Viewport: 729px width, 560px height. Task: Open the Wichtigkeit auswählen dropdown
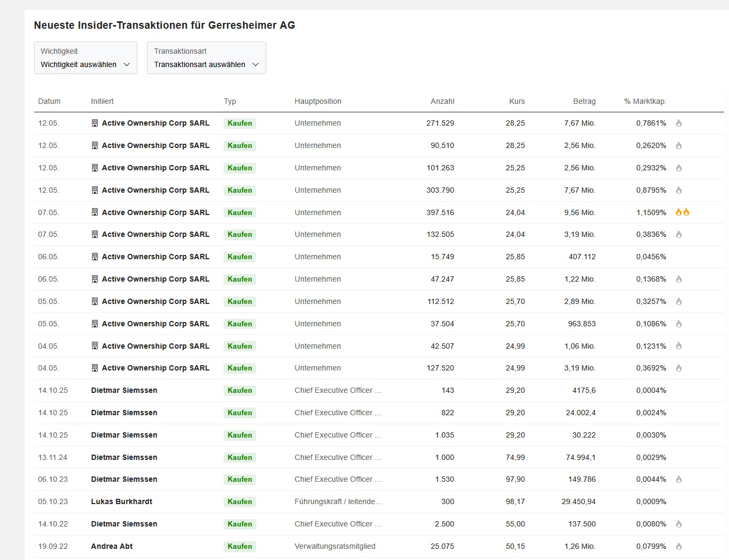86,58
